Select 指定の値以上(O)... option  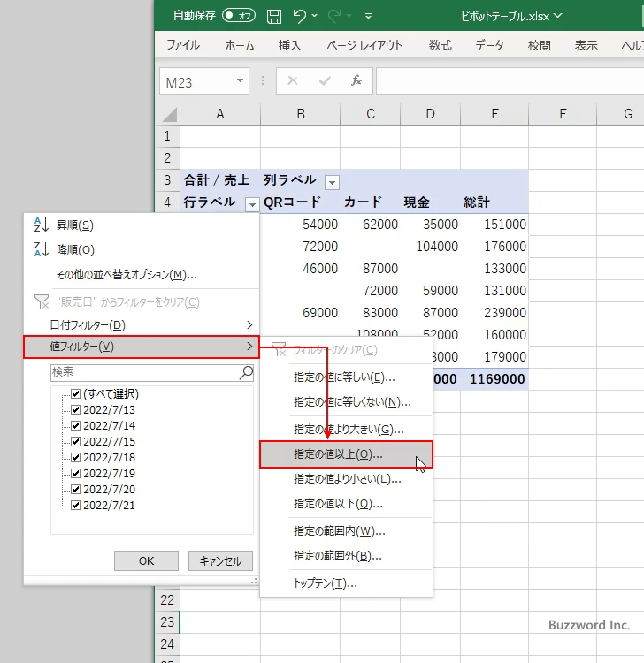click(x=346, y=454)
